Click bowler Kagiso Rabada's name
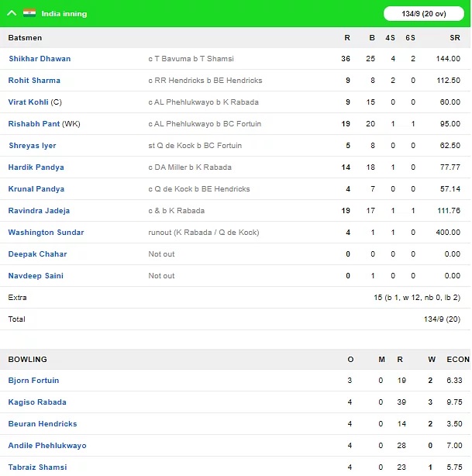This screenshot has width=472, height=476. point(37,402)
